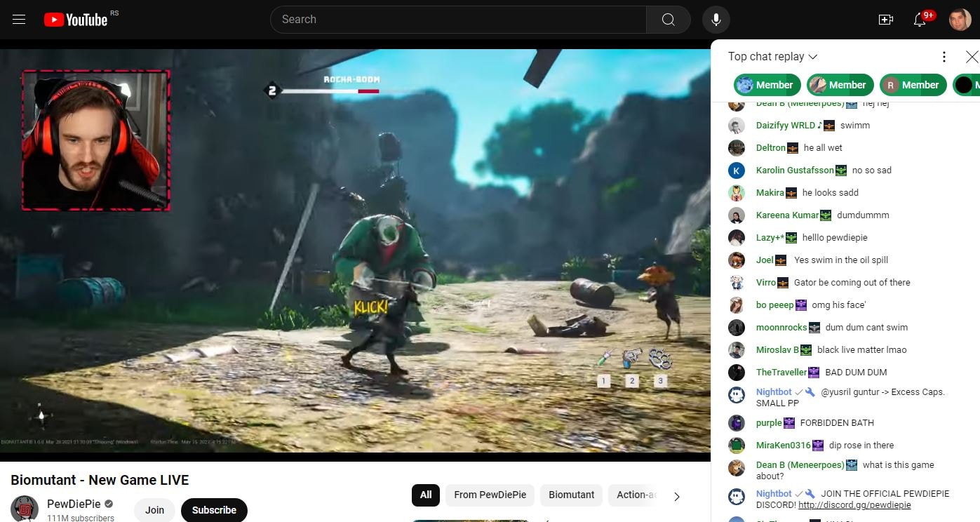Click the second Member chip
The image size is (980, 522).
tap(840, 85)
